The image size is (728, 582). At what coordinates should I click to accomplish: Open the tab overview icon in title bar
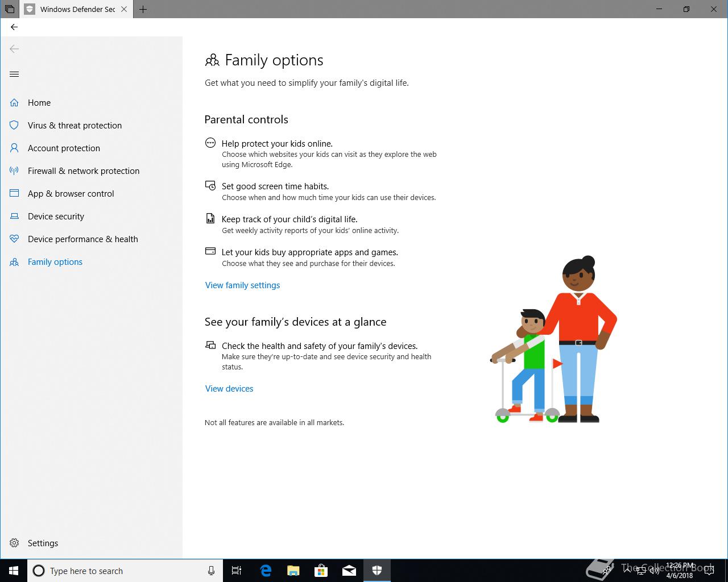(x=10, y=9)
